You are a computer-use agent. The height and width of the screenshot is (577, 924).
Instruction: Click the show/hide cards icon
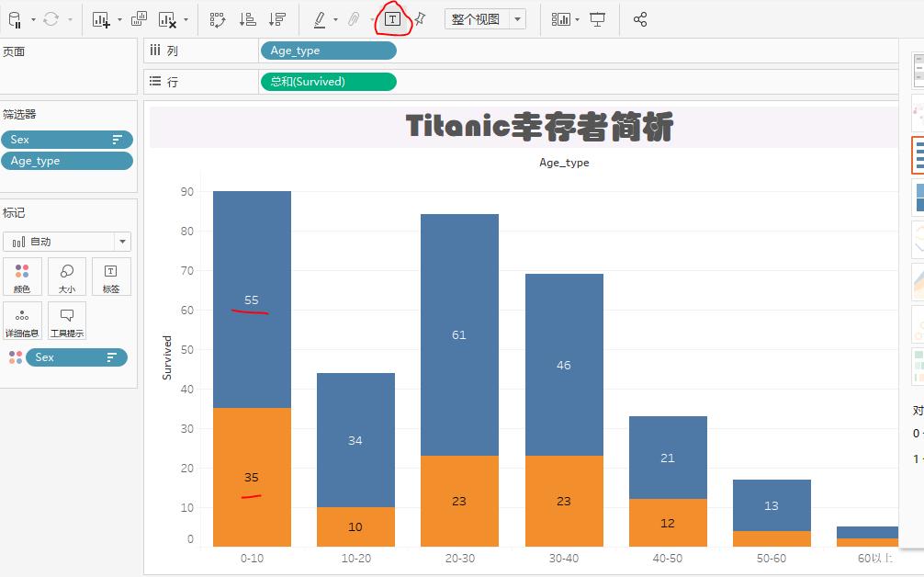(x=561, y=19)
